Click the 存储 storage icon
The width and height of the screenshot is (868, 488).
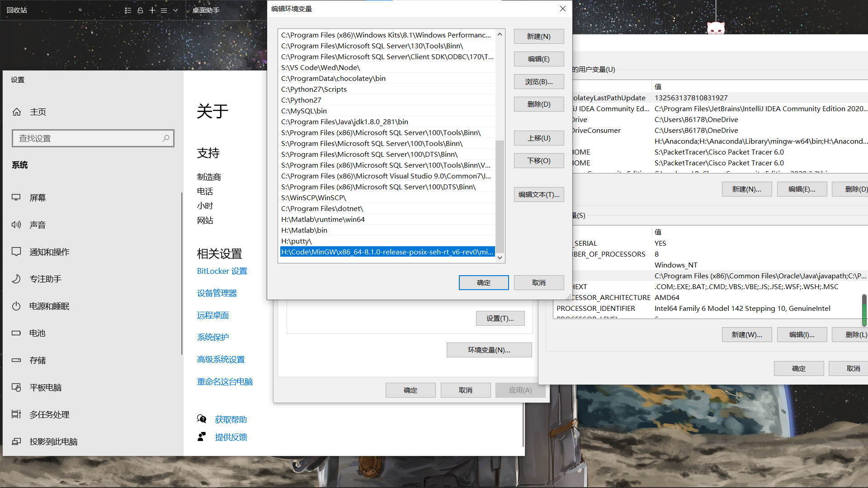click(16, 360)
